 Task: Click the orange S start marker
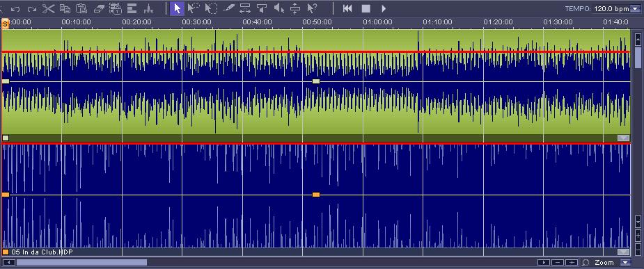click(6, 24)
